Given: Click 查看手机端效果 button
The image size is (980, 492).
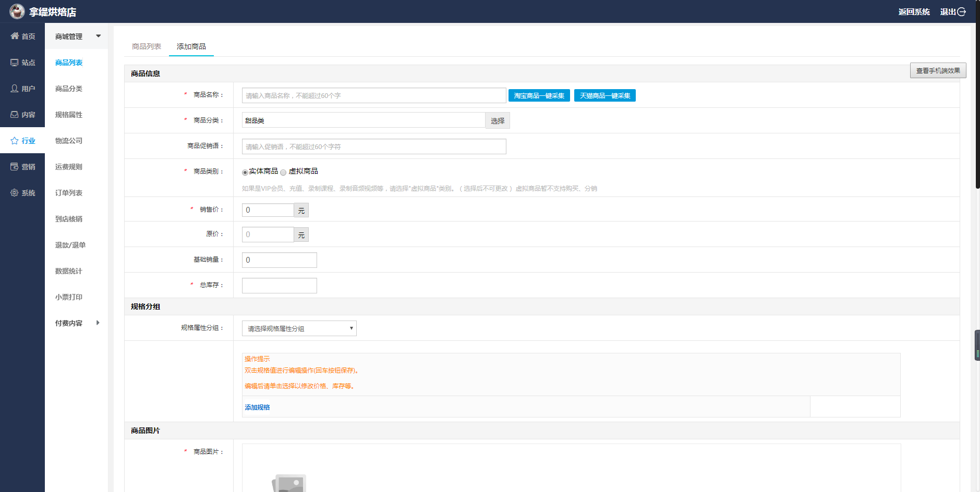Looking at the screenshot, I should click(x=938, y=70).
